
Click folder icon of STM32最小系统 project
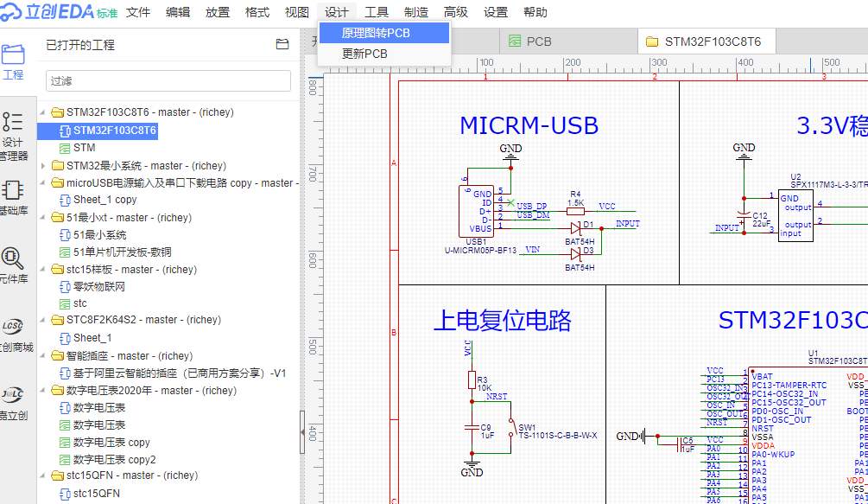(58, 166)
